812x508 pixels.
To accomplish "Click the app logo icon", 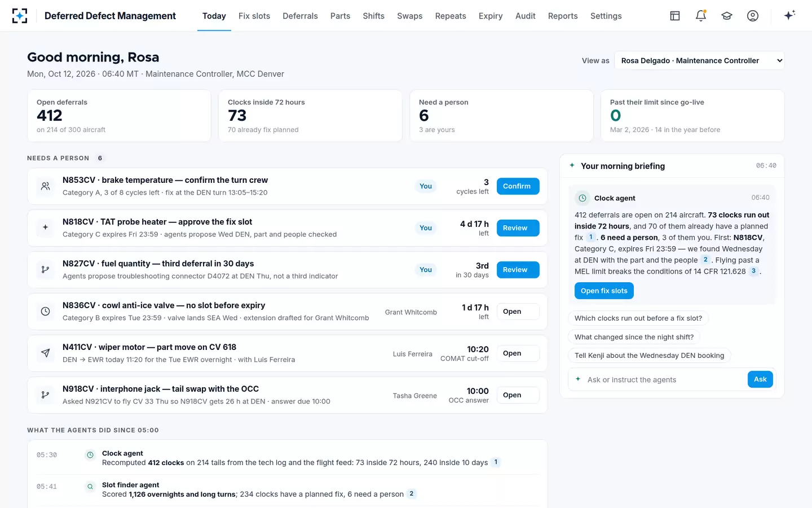I will pyautogui.click(x=20, y=16).
